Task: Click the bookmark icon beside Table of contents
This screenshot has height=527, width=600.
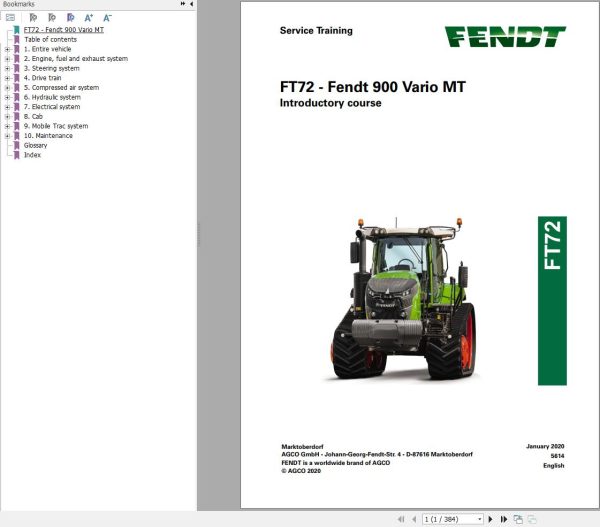Action: [x=16, y=39]
